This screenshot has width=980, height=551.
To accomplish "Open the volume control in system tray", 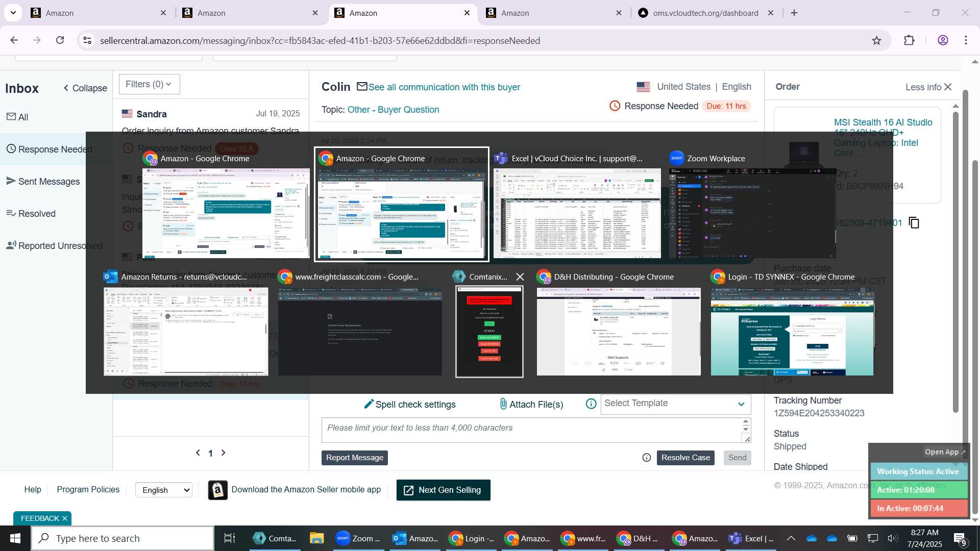I will pos(893,538).
